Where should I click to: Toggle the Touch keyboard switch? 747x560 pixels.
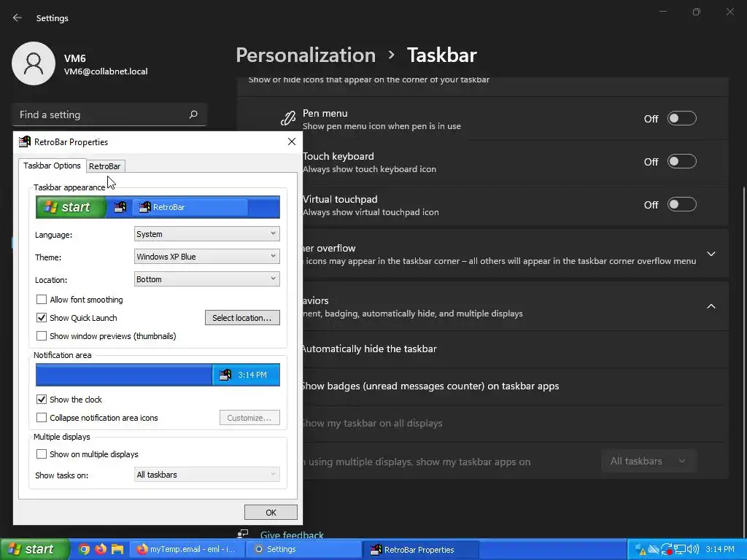tap(682, 161)
